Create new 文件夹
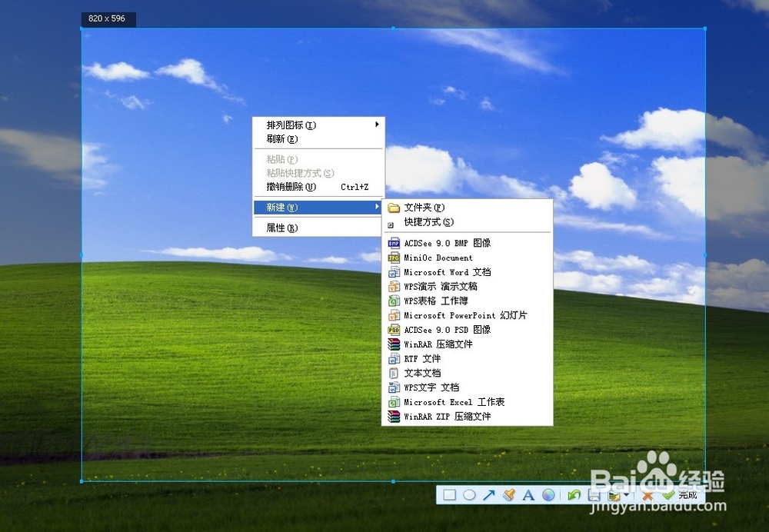This screenshot has width=769, height=532. [467, 208]
